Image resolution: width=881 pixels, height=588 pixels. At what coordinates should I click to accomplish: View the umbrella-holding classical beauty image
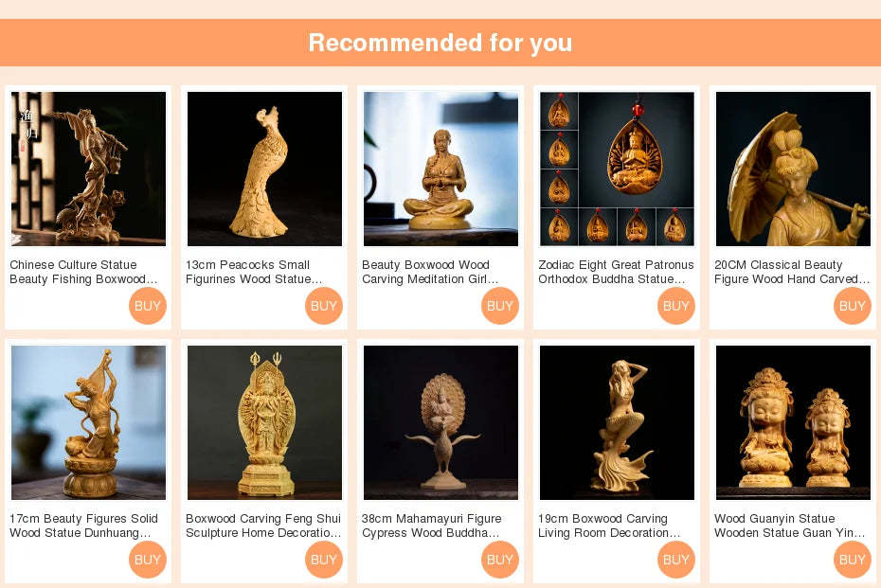[x=793, y=169]
